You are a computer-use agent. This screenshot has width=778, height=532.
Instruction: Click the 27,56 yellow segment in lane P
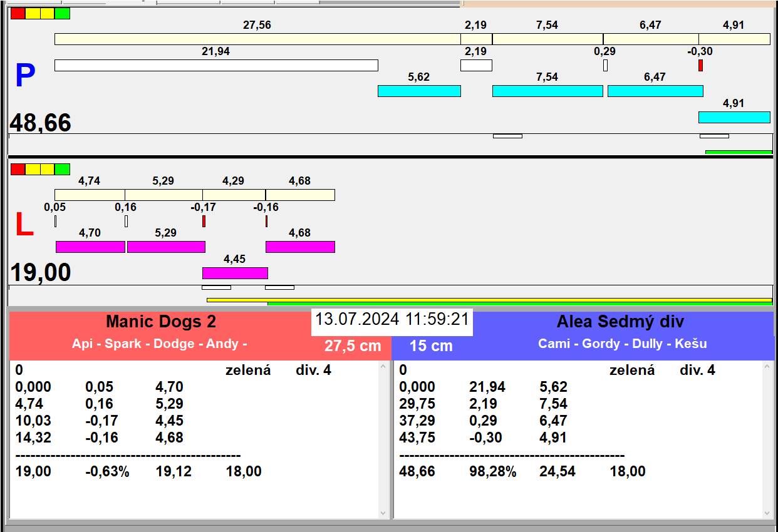(257, 39)
